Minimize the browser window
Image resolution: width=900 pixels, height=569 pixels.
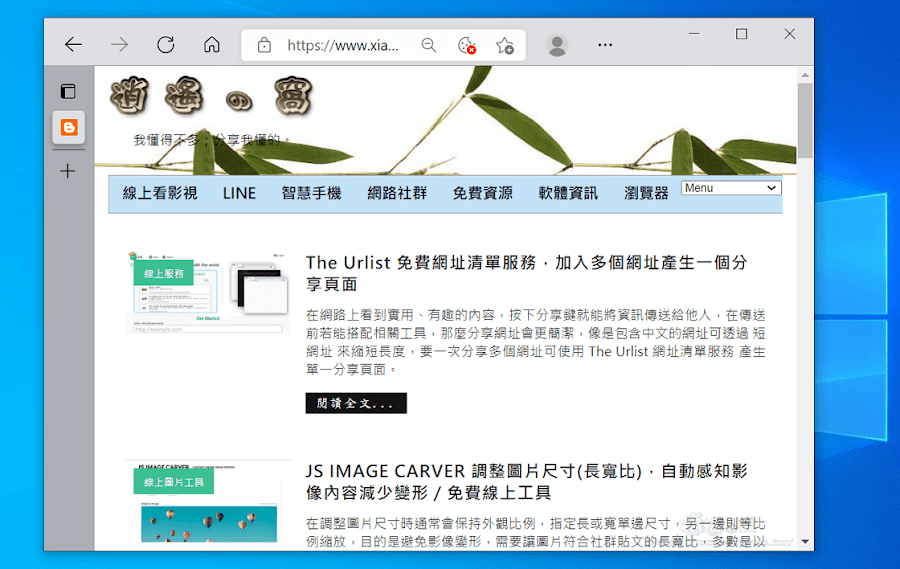coord(694,34)
